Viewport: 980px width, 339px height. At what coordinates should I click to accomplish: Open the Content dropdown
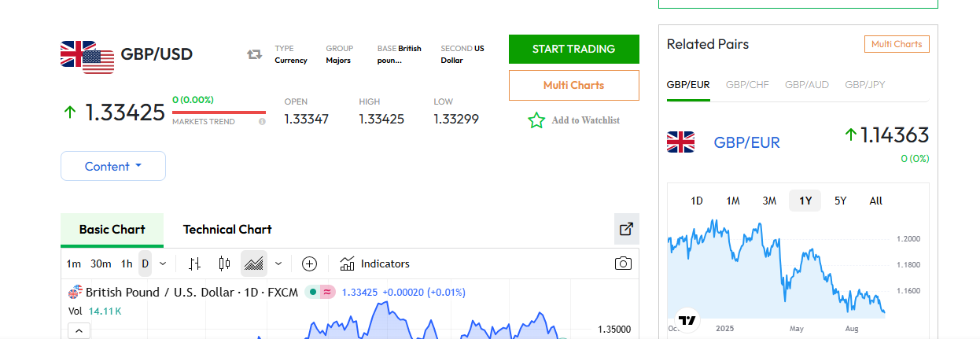coord(113,166)
